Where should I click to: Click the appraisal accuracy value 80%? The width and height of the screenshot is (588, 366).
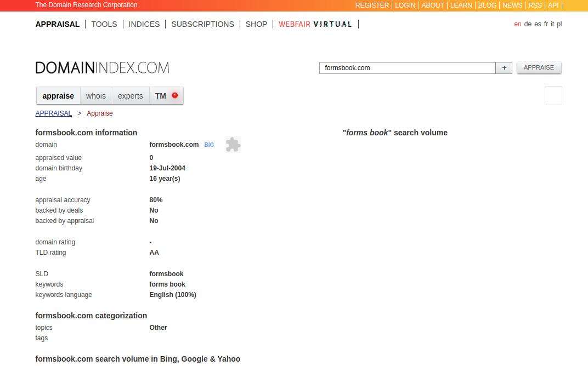pos(156,200)
